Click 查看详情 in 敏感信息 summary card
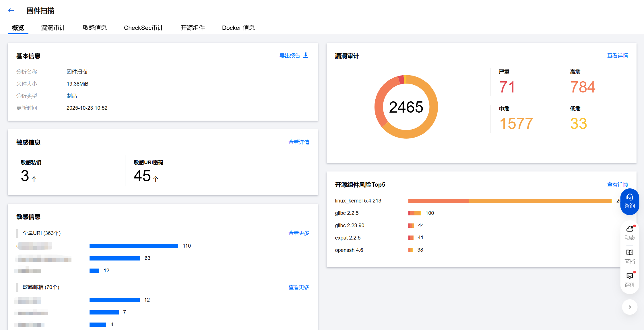The width and height of the screenshot is (644, 330). (x=298, y=142)
